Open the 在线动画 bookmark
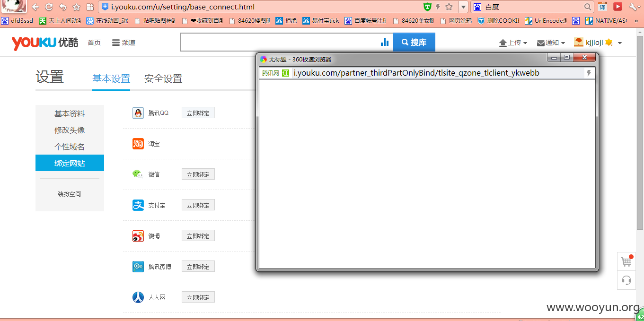Viewport: 644px width, 321px height. (x=107, y=21)
